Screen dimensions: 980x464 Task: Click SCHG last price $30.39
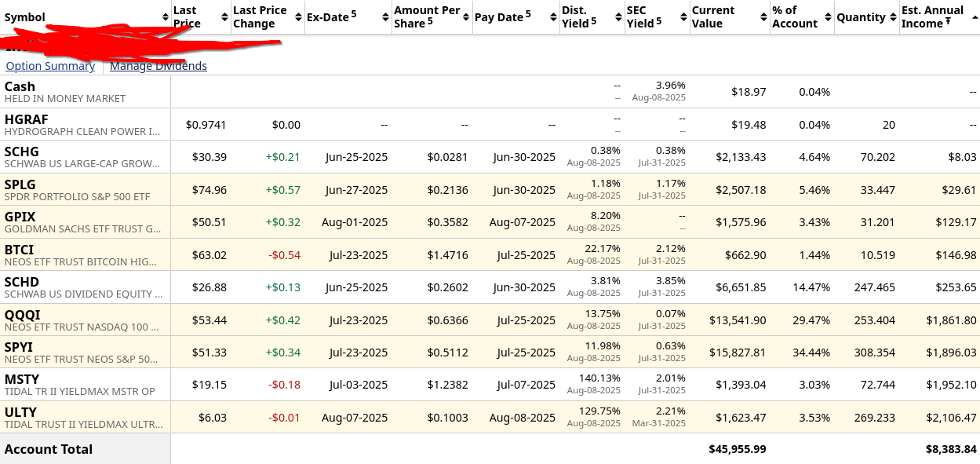click(209, 157)
